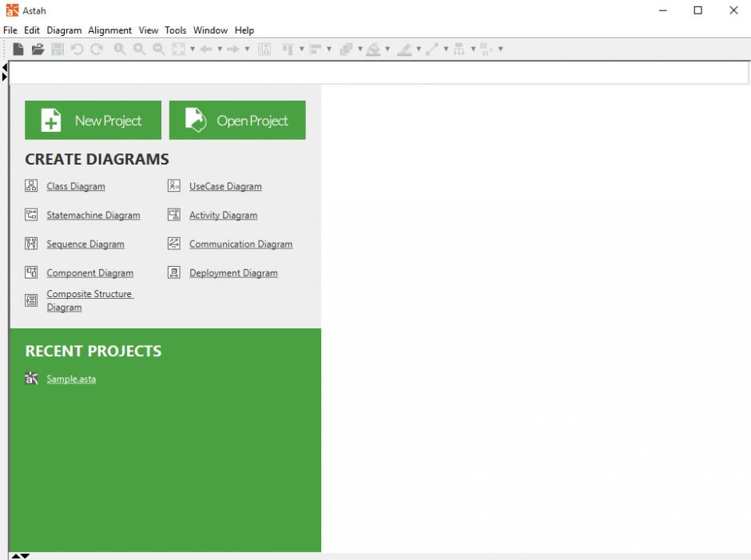Click the New file toolbar icon
Viewport: 751px width, 560px height.
click(x=18, y=49)
